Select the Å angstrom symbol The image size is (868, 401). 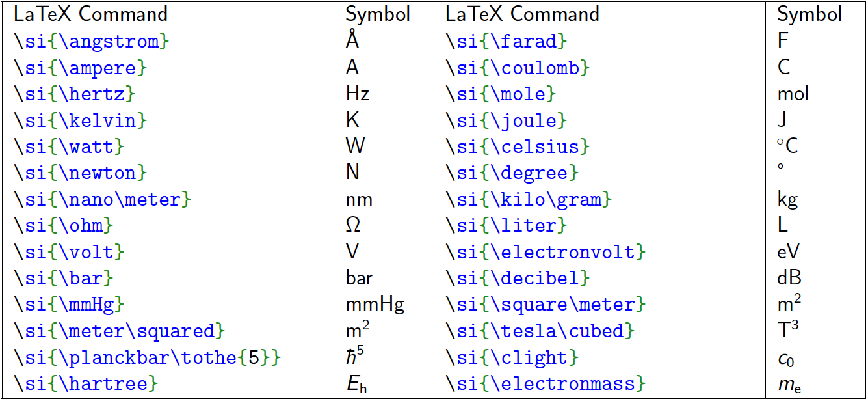click(x=350, y=41)
